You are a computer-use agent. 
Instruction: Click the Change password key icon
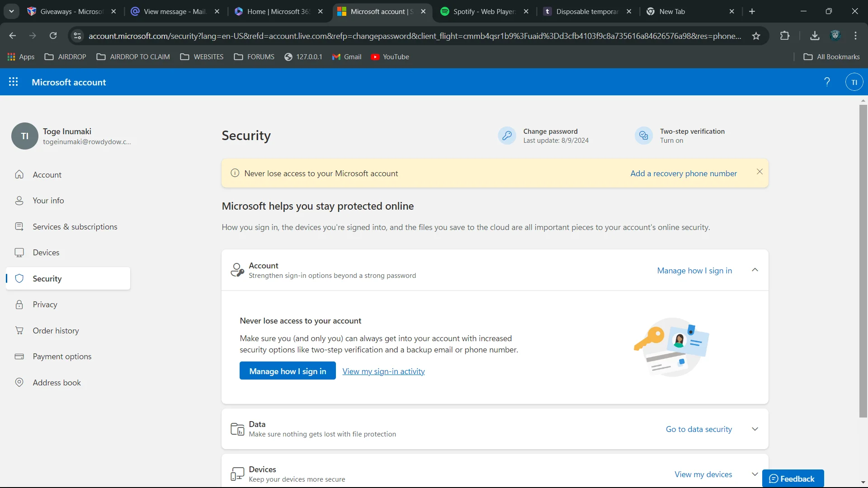507,136
